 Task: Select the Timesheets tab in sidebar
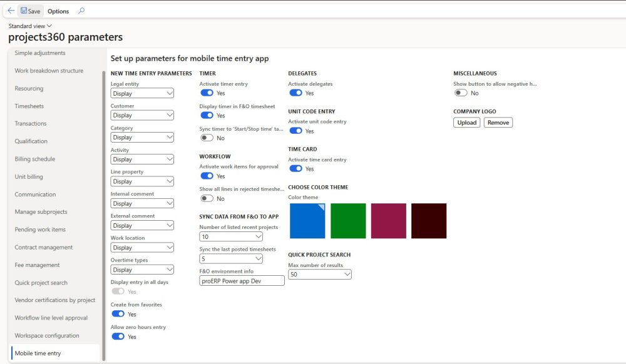click(29, 106)
